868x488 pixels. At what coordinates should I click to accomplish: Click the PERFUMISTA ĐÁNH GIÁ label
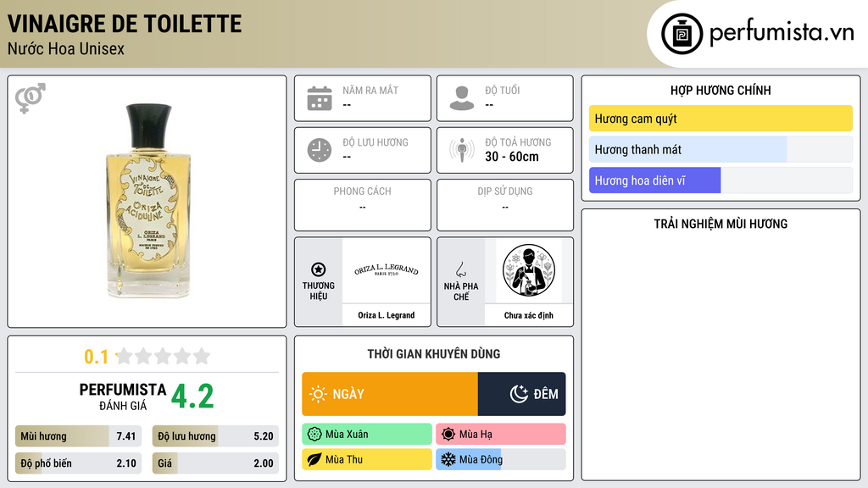point(122,397)
